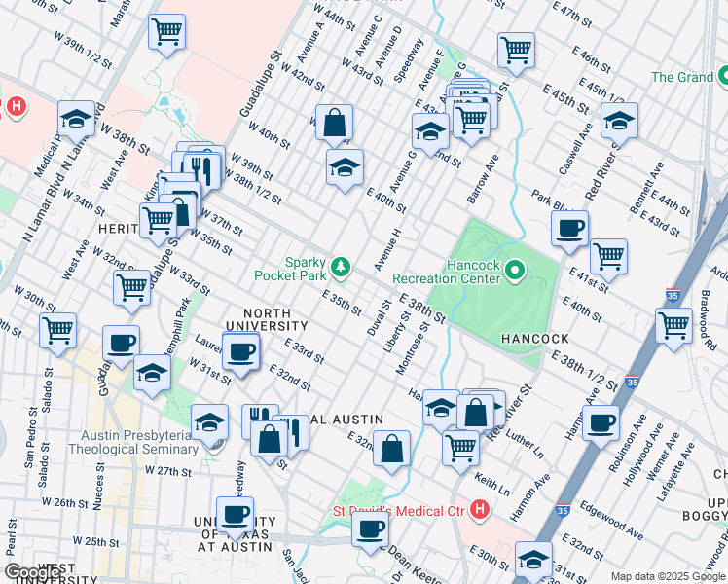This screenshot has width=728, height=584.
Task: Open the coffee cup marker near Robinson Ave
Action: point(601,423)
